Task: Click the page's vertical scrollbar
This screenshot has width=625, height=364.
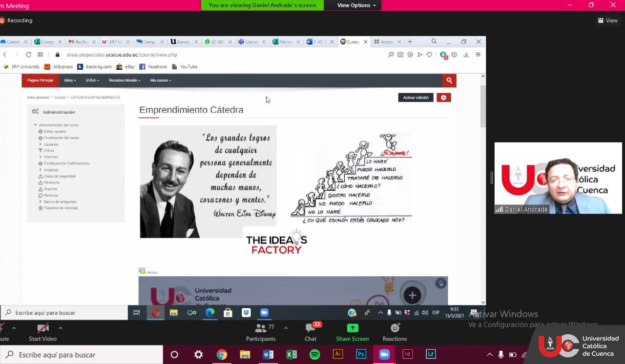Action: (x=483, y=106)
